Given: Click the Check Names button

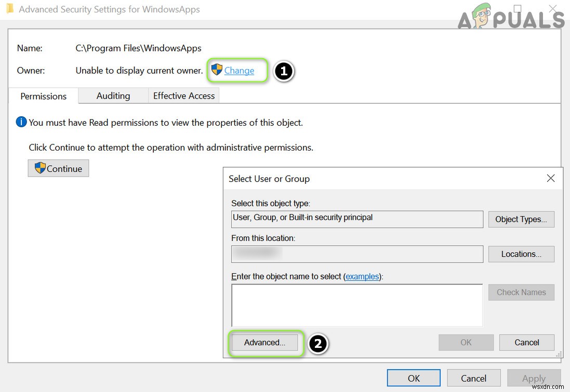Looking at the screenshot, I should 521,292.
